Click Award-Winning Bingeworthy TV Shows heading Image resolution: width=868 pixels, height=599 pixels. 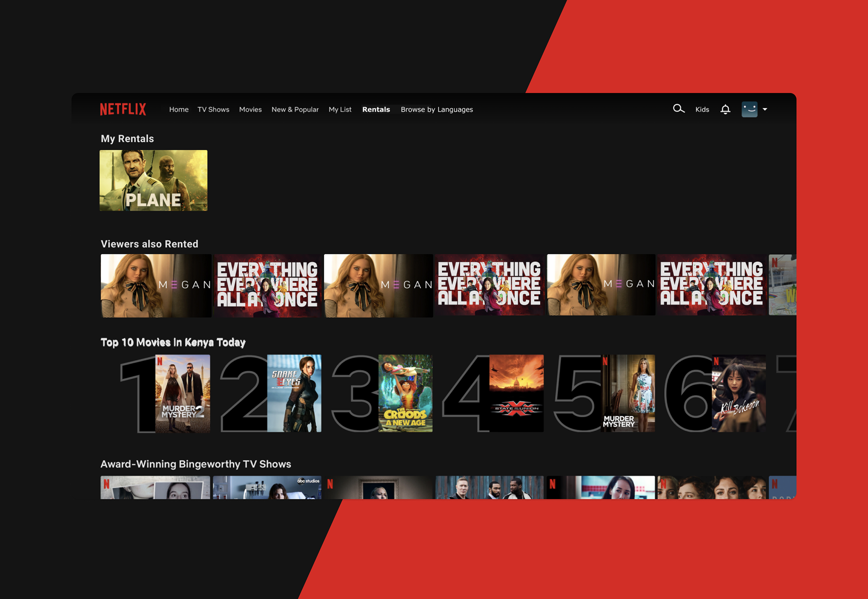click(195, 464)
